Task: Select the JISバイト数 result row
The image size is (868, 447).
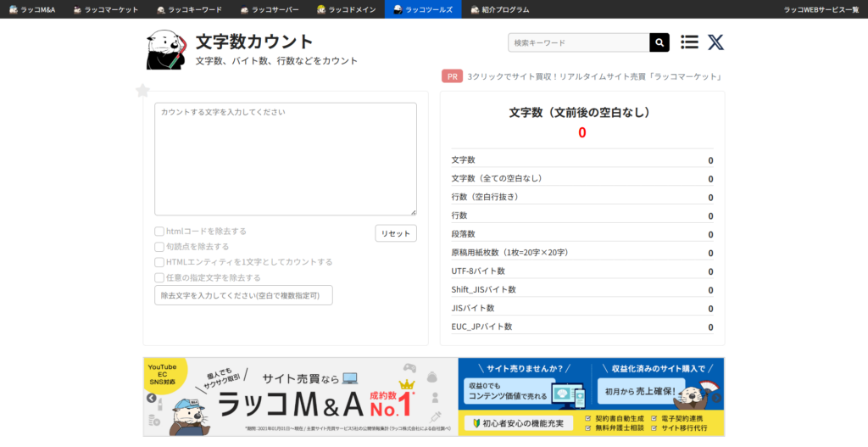Action: [x=582, y=308]
